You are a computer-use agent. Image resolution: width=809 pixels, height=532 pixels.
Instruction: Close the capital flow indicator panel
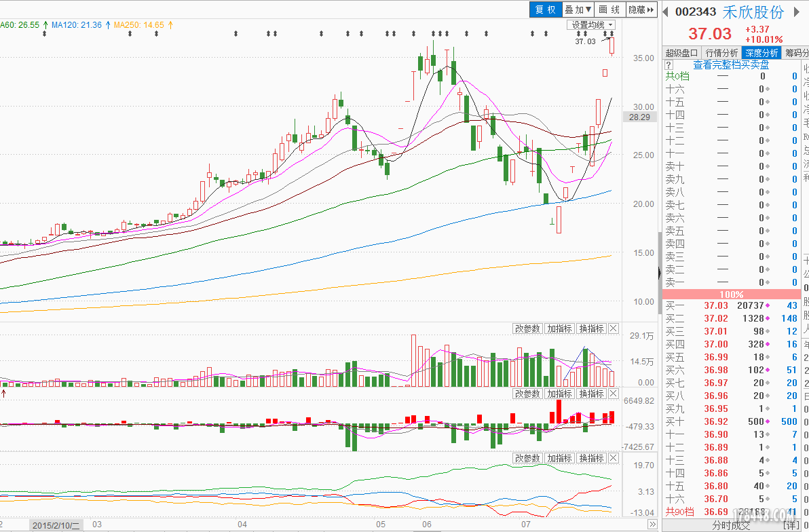(x=613, y=394)
